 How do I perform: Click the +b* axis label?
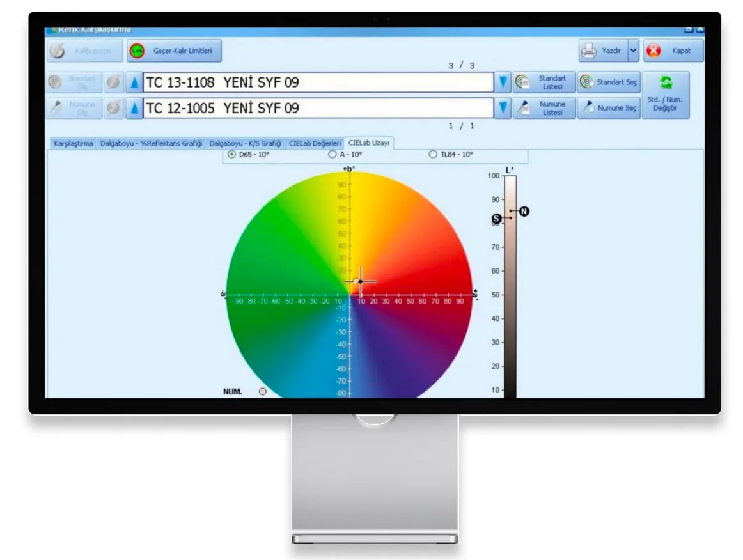coord(348,169)
